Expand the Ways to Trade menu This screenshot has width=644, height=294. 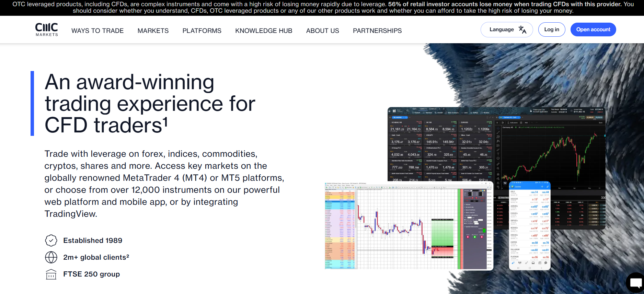(97, 31)
